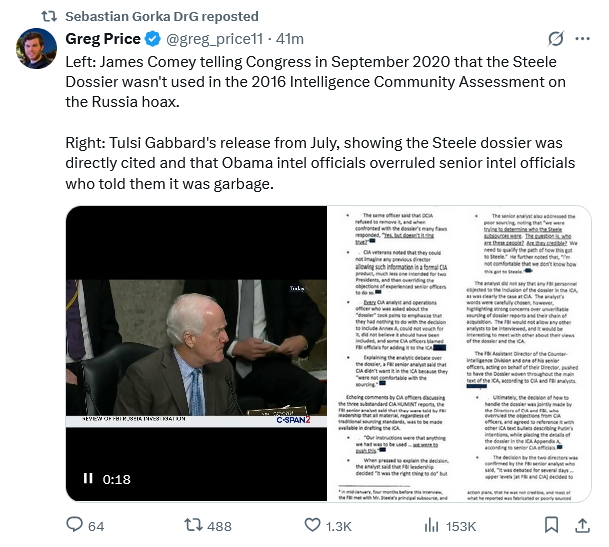Open the document image on the right
The image size is (609, 547).
459,354
